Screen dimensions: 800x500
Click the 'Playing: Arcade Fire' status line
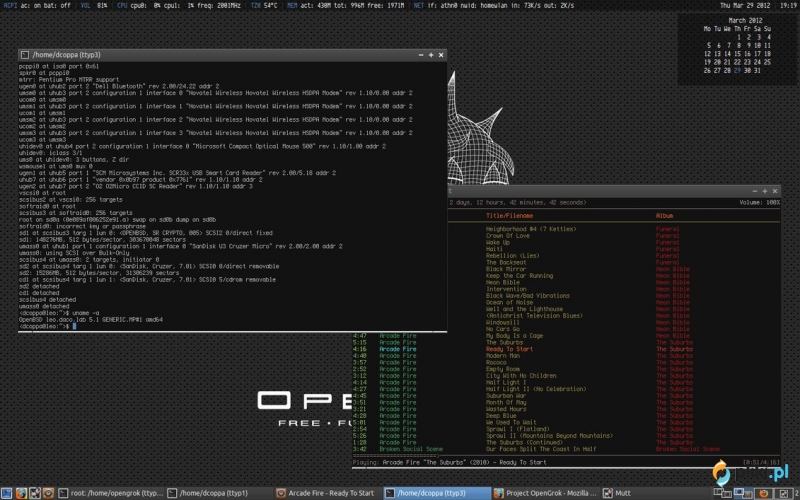449,462
